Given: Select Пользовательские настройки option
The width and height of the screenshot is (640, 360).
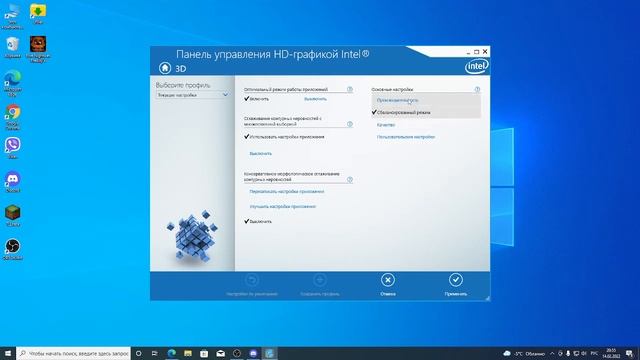Looking at the screenshot, I should 406,137.
